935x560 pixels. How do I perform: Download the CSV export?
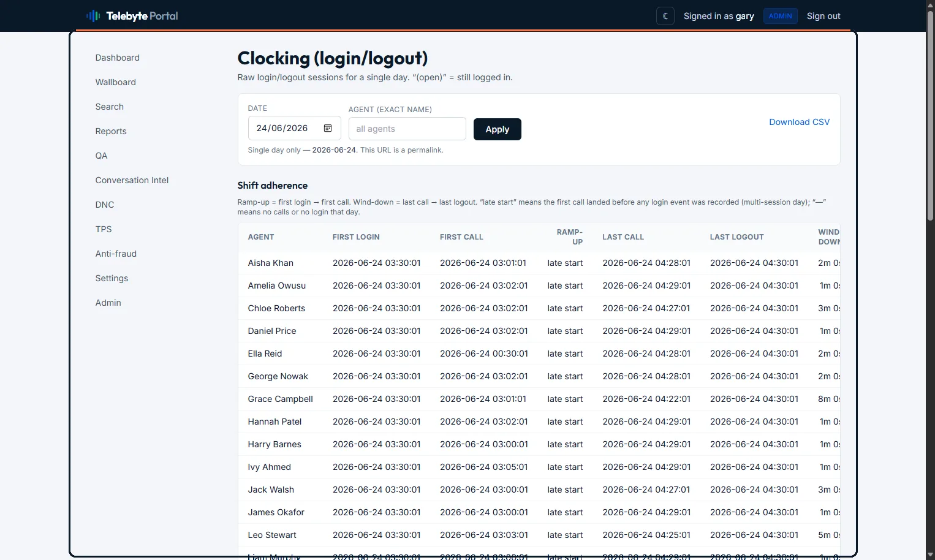click(800, 122)
